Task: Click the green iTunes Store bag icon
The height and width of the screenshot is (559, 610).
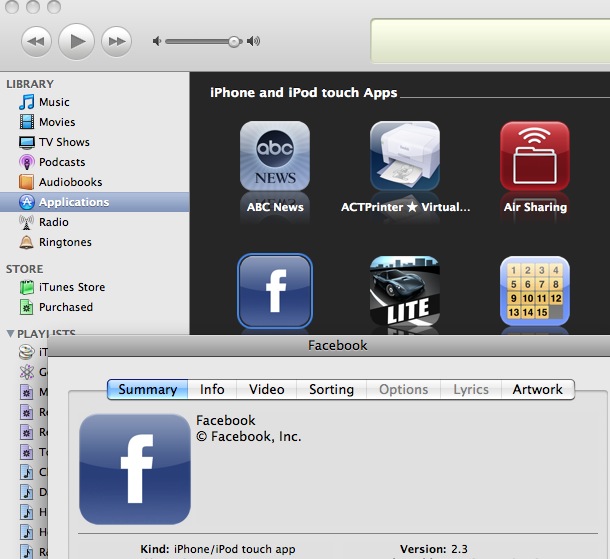Action: click(x=26, y=287)
